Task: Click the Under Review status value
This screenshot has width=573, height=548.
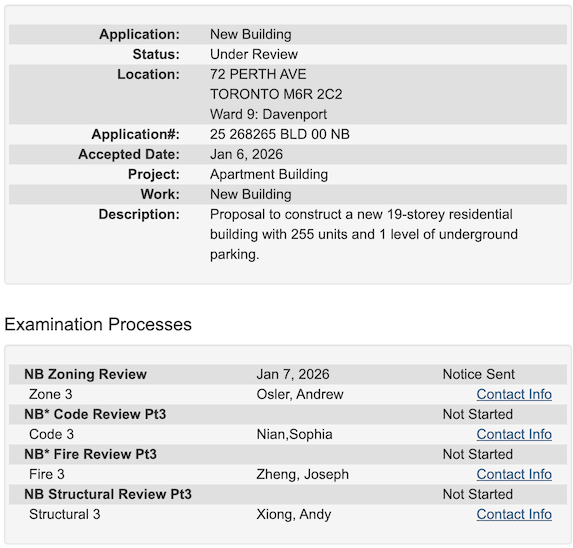Action: click(x=254, y=54)
